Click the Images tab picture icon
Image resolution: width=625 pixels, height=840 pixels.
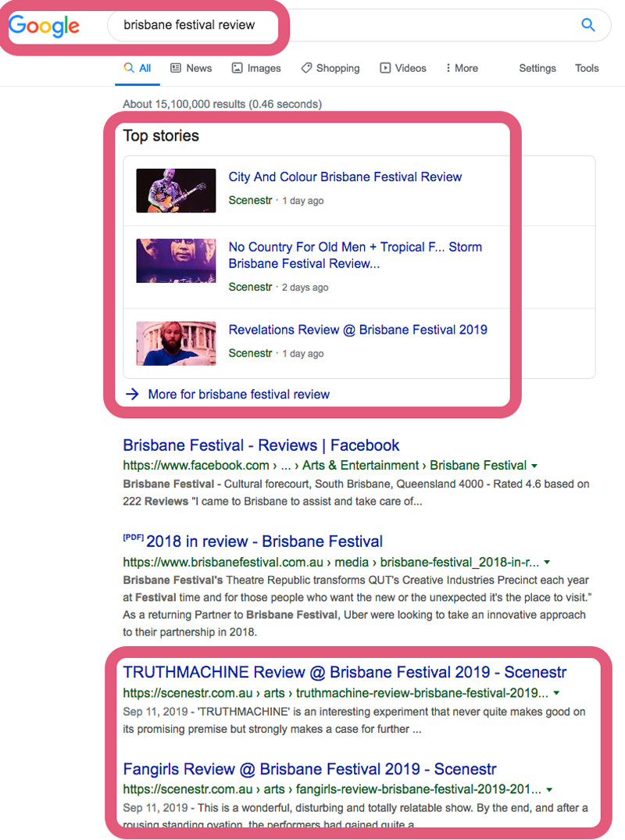coord(237,68)
